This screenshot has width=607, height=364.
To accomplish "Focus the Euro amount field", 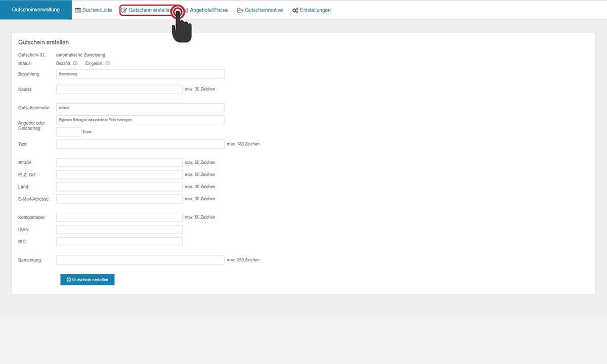I will pyautogui.click(x=69, y=132).
